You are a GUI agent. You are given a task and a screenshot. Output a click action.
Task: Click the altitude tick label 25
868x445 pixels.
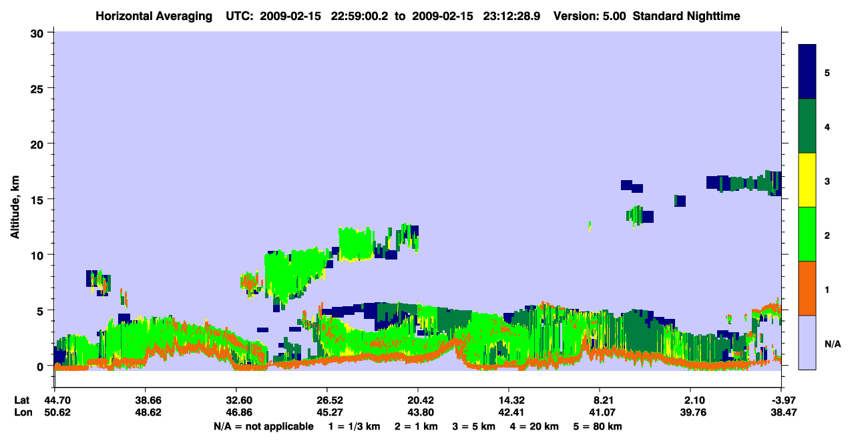[38, 88]
